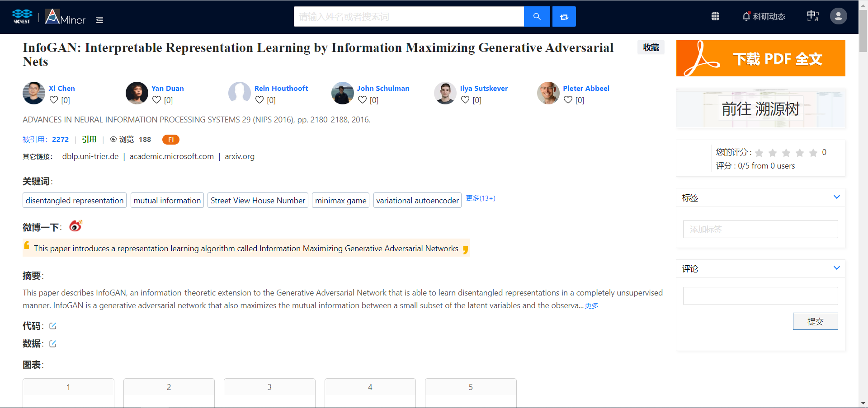
Task: Click the page vertical scrollbar thumb
Action: tap(863, 32)
